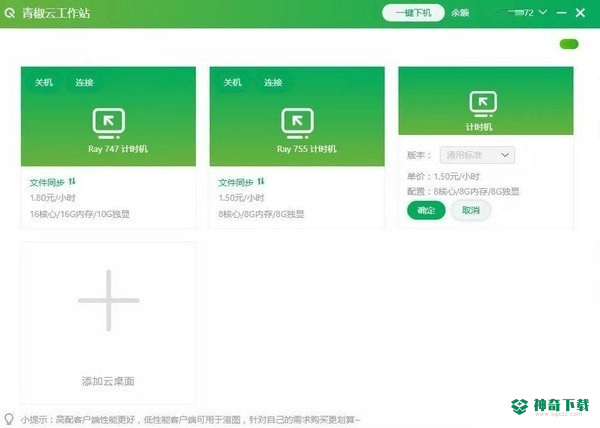Click the Ray 747 desktop monitor icon
The image size is (600, 428).
(109, 123)
